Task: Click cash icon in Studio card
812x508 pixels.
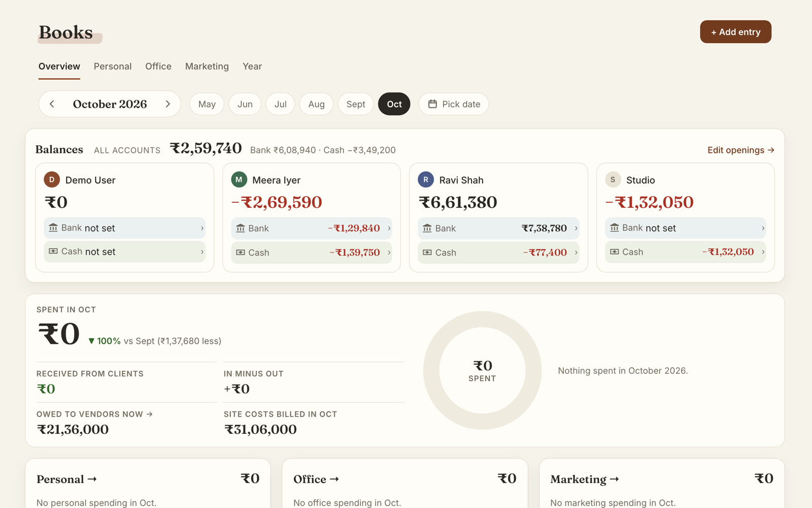Action: point(615,252)
